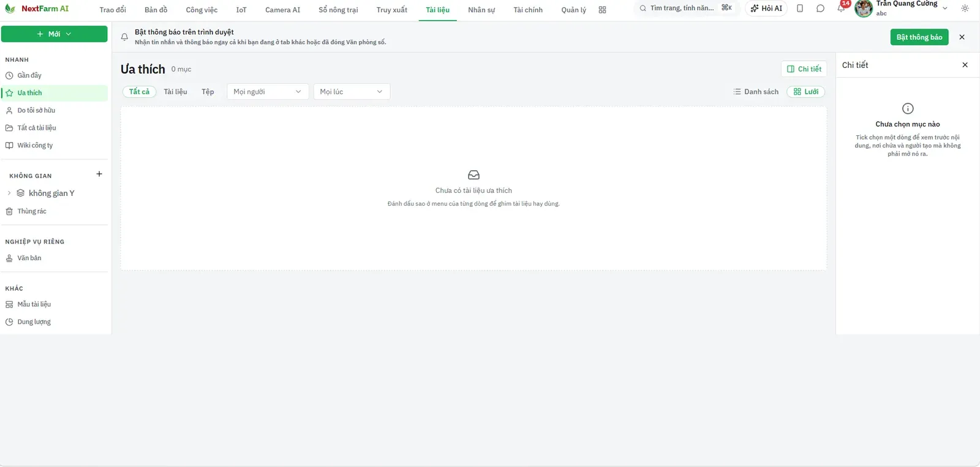Image resolution: width=980 pixels, height=467 pixels.
Task: Switch to Lưới grid view
Action: coord(805,92)
